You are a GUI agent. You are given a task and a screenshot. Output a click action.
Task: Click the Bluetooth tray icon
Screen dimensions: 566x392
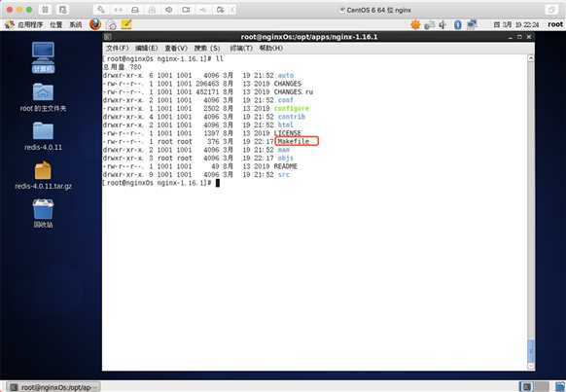click(x=458, y=24)
